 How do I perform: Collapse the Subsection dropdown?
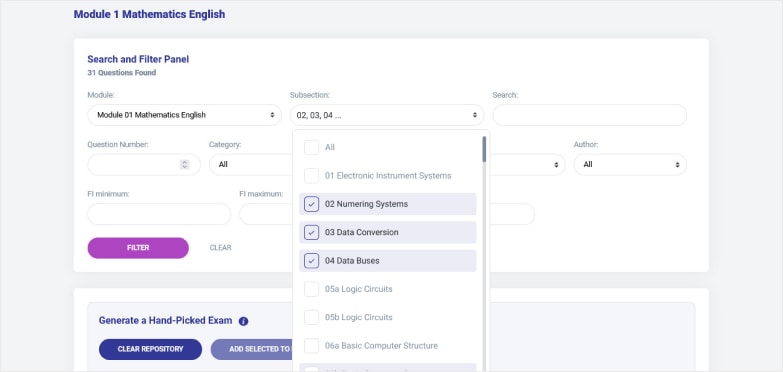click(x=387, y=115)
